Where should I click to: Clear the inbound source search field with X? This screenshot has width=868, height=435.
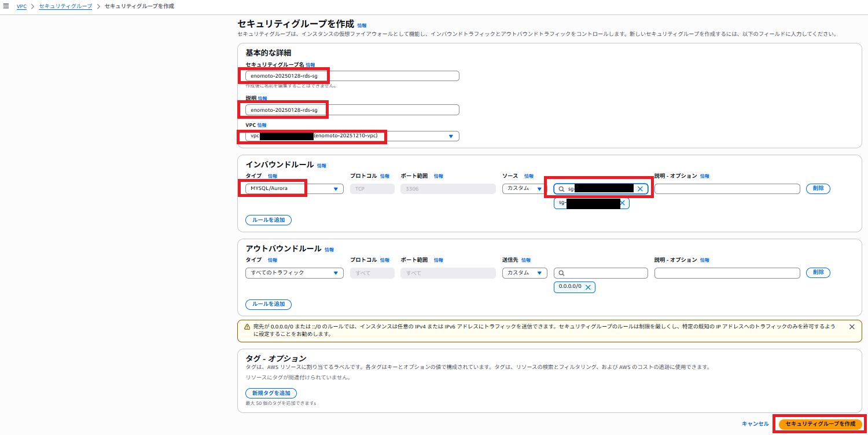tap(640, 189)
